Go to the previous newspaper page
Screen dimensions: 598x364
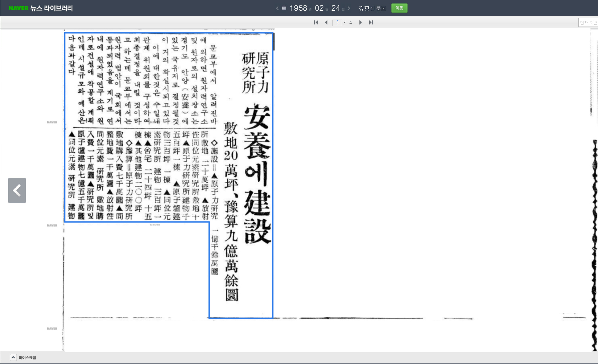(326, 23)
